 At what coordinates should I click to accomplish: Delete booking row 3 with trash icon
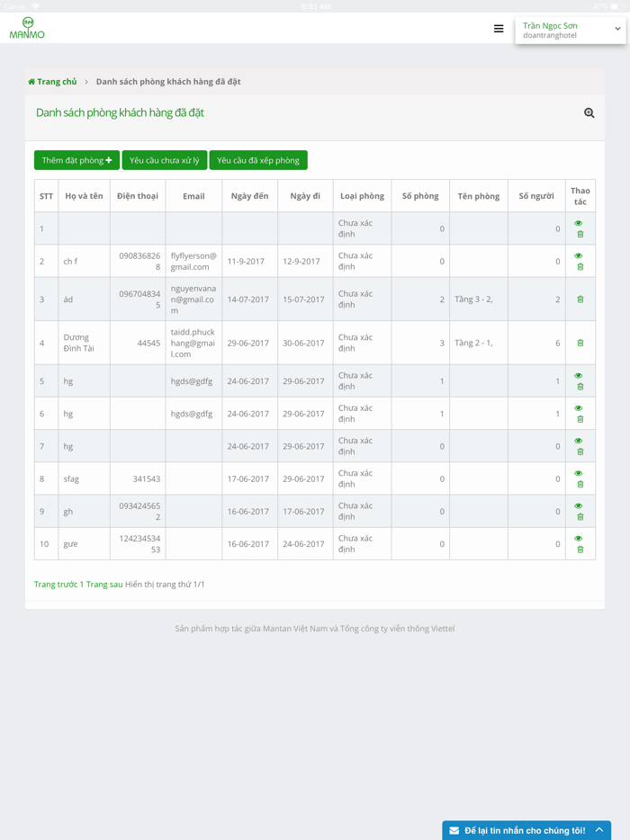pyautogui.click(x=580, y=299)
